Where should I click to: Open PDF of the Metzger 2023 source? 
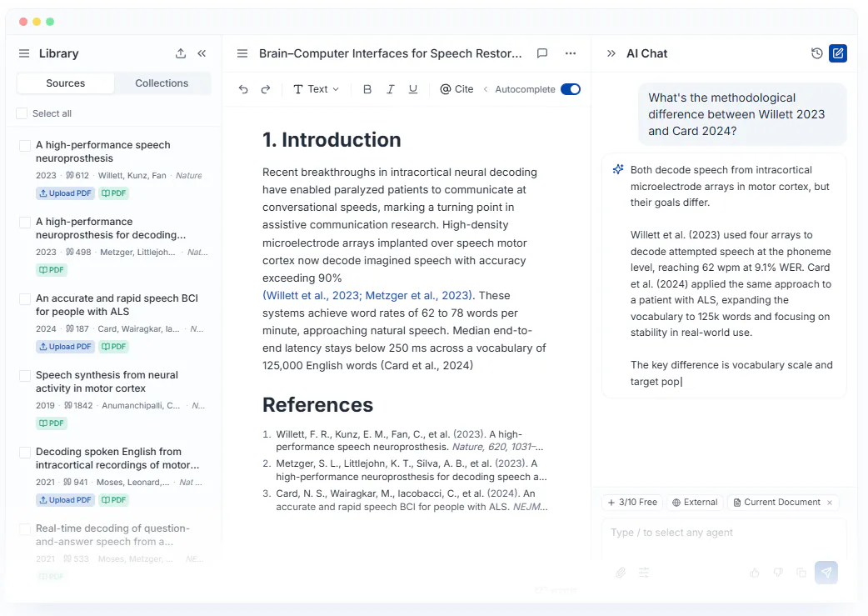pyautogui.click(x=51, y=270)
